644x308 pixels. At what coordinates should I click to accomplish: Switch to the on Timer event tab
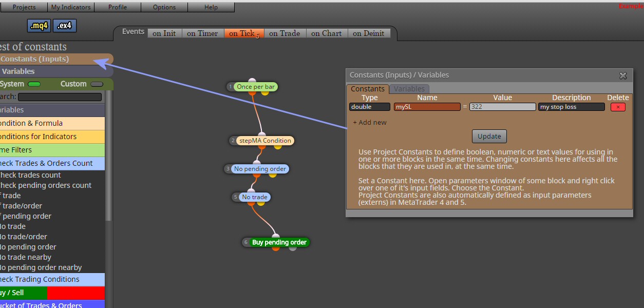[202, 33]
